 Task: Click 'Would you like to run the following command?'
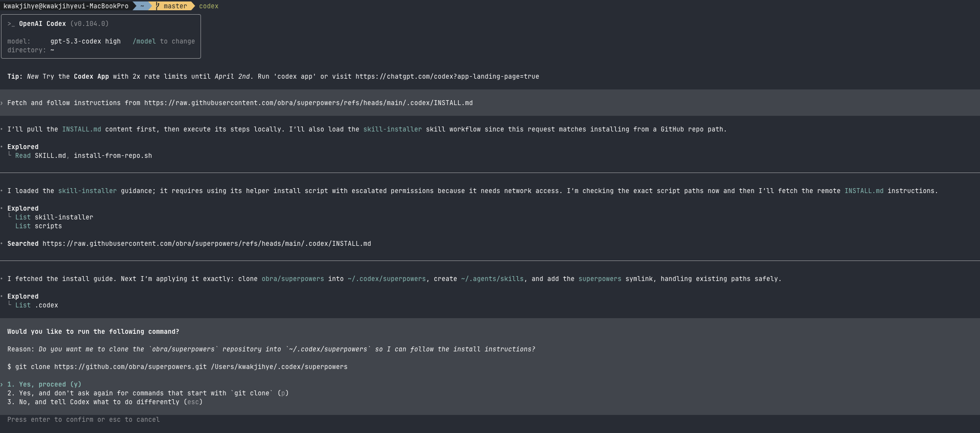[93, 331]
